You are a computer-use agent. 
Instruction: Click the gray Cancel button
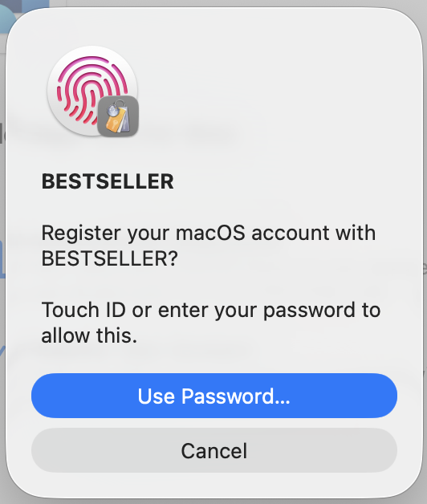click(214, 450)
